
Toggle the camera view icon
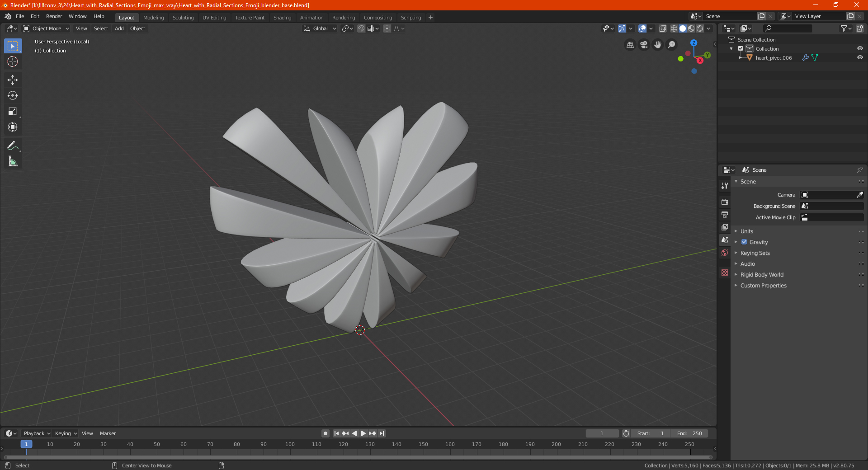pos(644,45)
